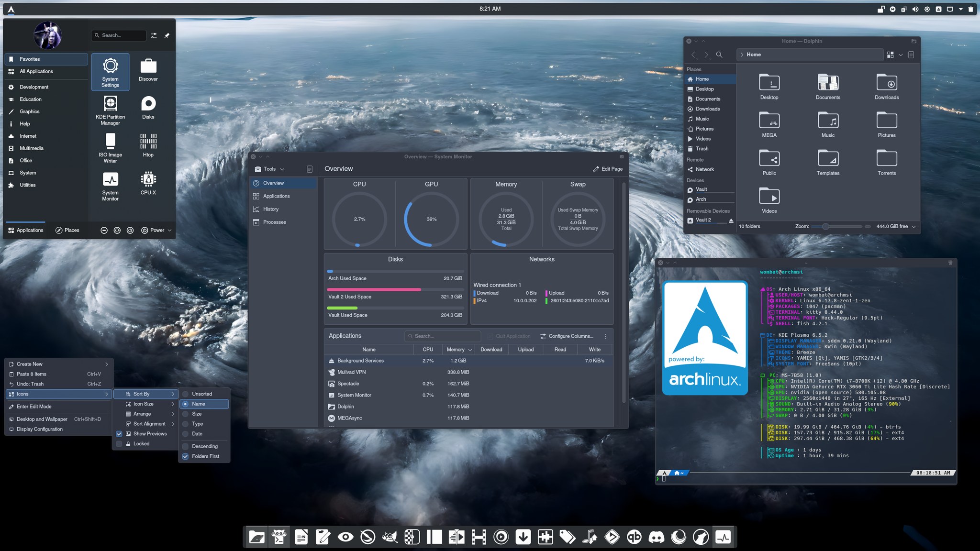Select Paste 8 Items menu entry

point(59,374)
